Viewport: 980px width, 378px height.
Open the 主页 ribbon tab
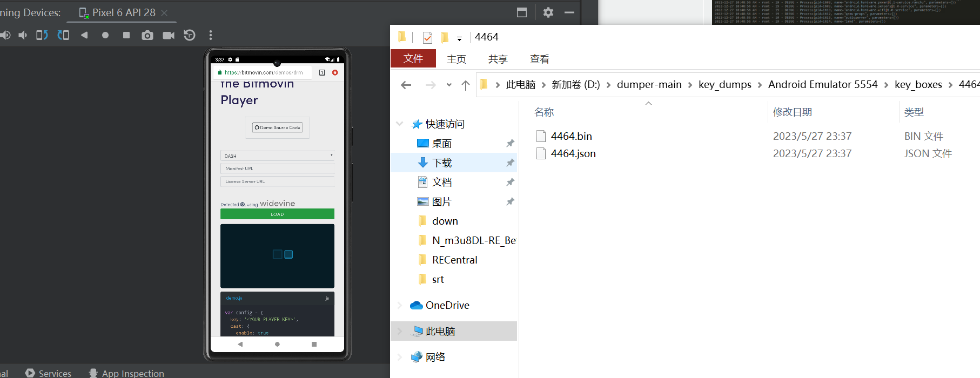pyautogui.click(x=457, y=59)
